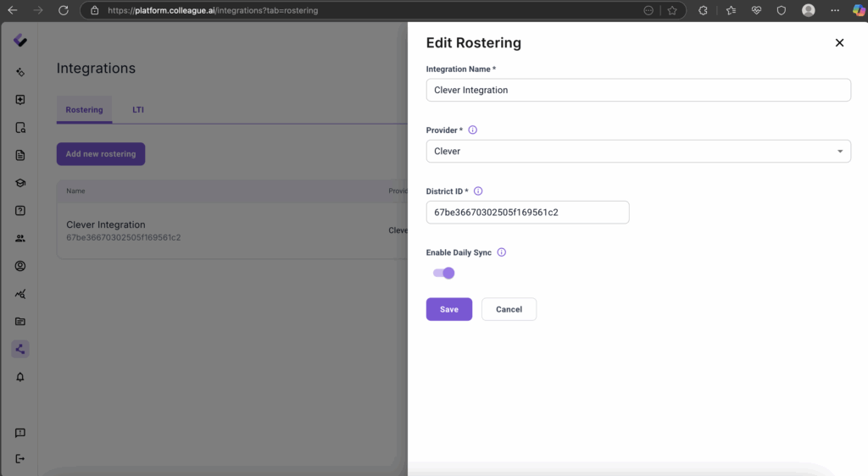Close the Edit Rostering panel
This screenshot has width=868, height=476.
pos(839,43)
